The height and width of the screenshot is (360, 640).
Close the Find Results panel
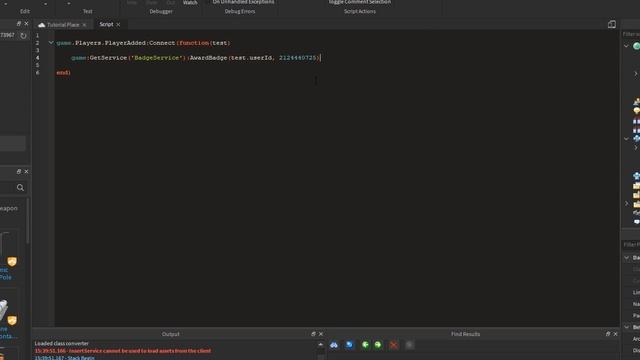[x=616, y=334]
